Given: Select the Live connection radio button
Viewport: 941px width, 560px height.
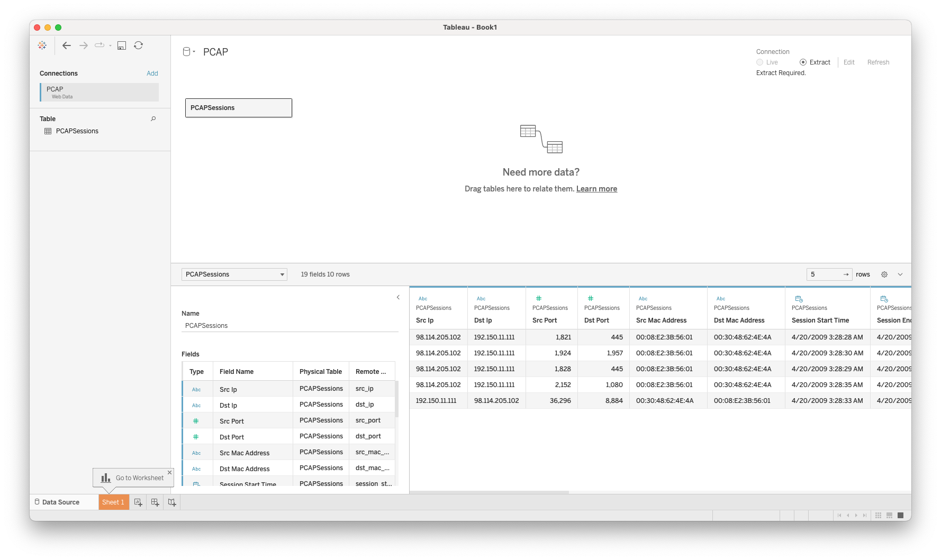Looking at the screenshot, I should click(760, 62).
